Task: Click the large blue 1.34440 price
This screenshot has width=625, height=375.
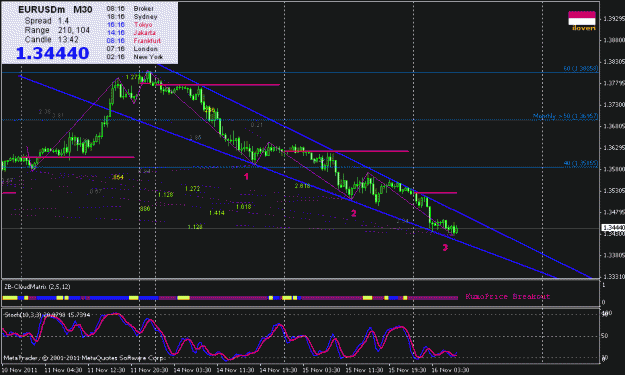Action: pyautogui.click(x=52, y=53)
